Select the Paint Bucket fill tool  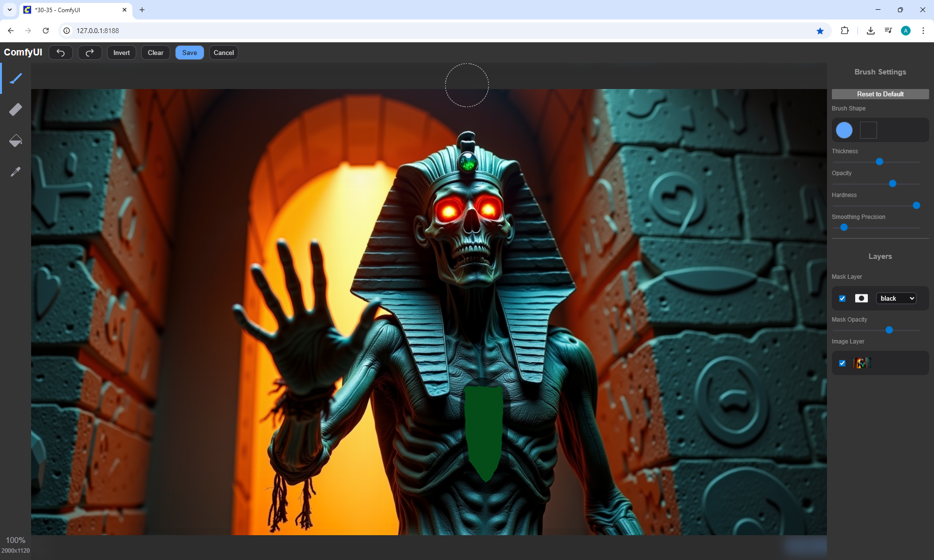point(16,141)
